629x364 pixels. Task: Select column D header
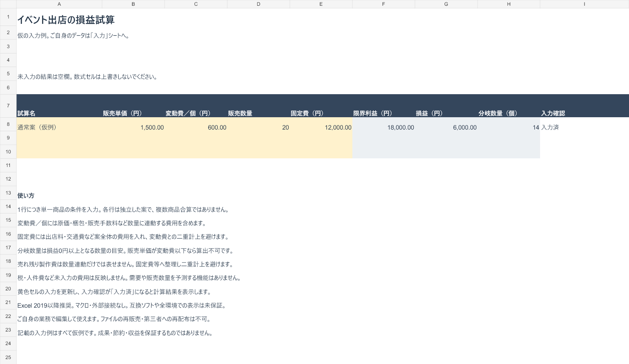tap(259, 4)
